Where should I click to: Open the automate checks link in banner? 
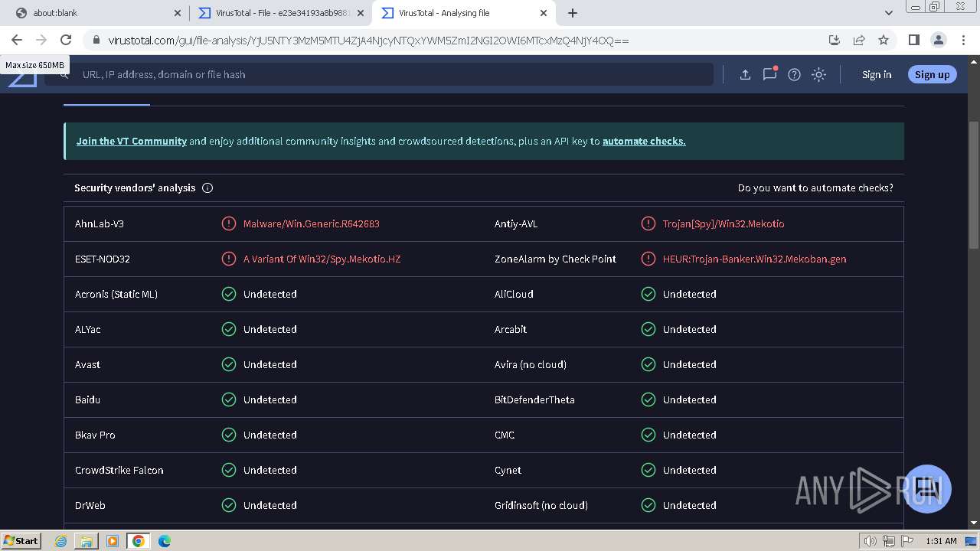(x=644, y=141)
